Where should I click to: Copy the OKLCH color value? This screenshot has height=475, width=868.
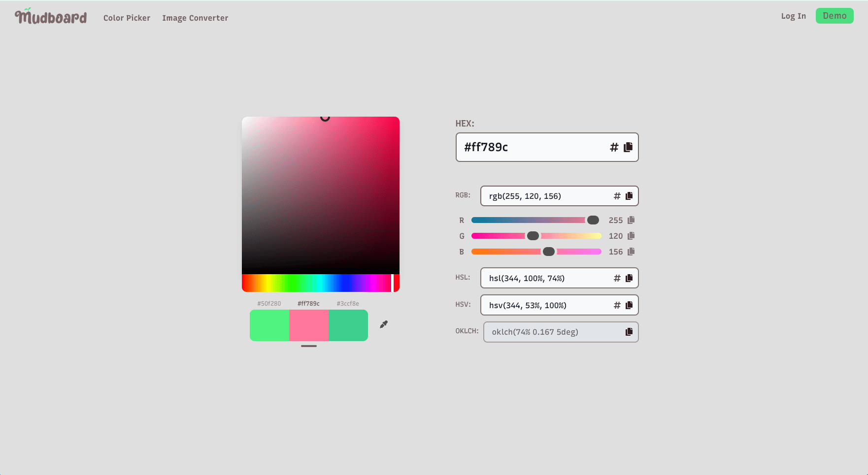point(629,332)
